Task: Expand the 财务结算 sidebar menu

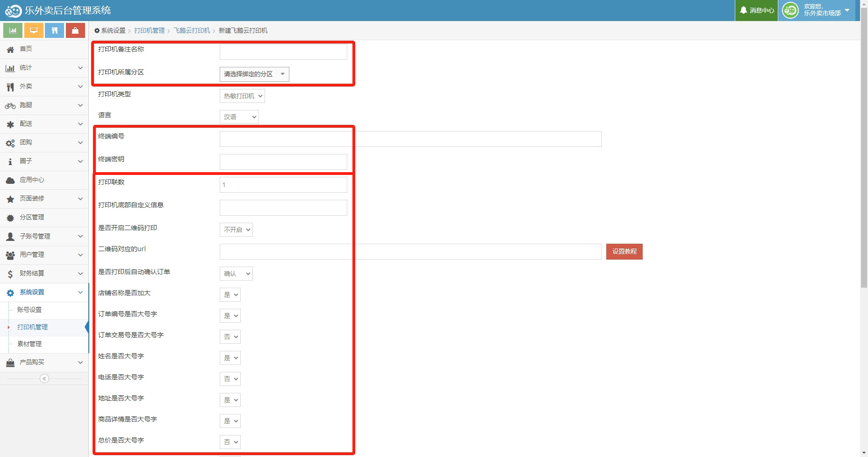Action: click(44, 274)
